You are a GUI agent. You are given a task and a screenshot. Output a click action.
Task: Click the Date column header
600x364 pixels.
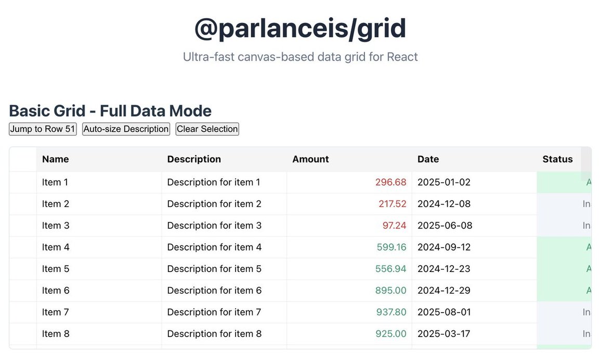(x=474, y=159)
